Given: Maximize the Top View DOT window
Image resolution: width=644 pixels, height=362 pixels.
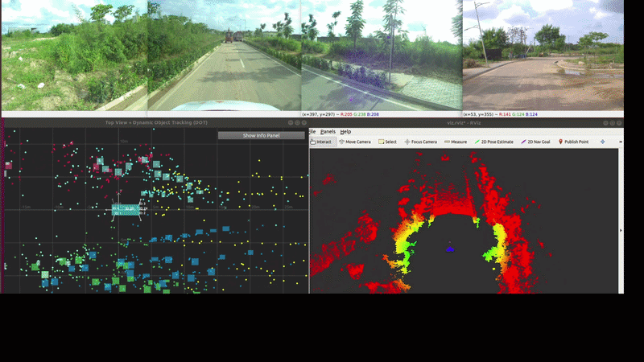Looking at the screenshot, I should coord(297,123).
